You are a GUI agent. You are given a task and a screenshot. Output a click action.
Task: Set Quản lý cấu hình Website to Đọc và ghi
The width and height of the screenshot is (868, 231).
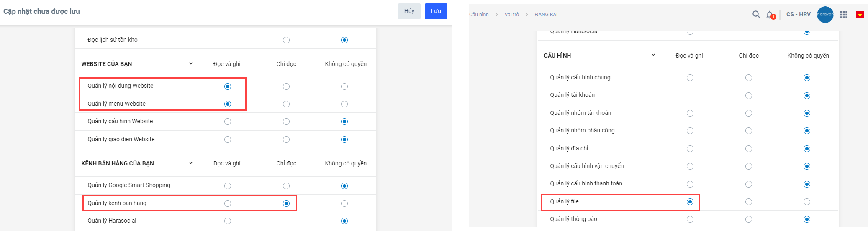(x=228, y=122)
